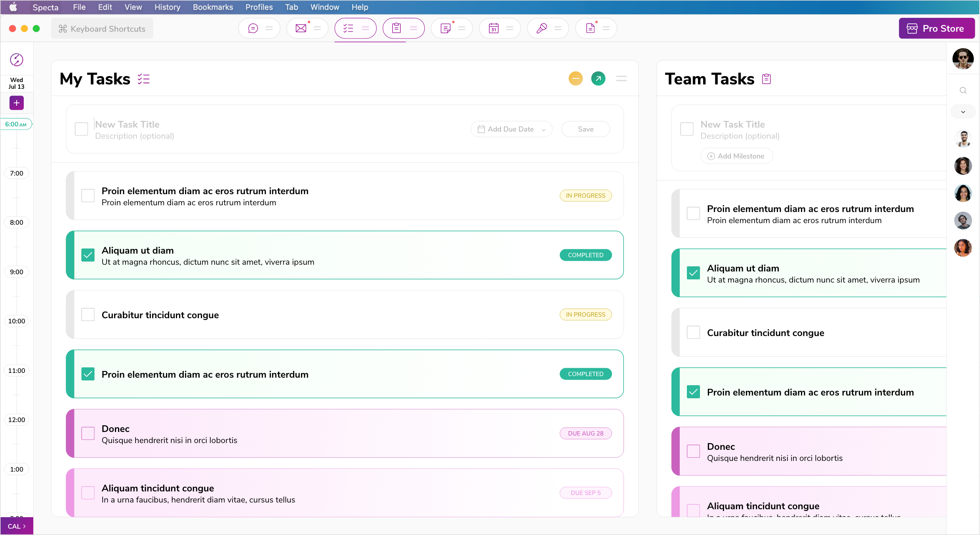Check the Donec task checkbox in Team Tasks
The height and width of the screenshot is (535, 980).
coord(693,451)
